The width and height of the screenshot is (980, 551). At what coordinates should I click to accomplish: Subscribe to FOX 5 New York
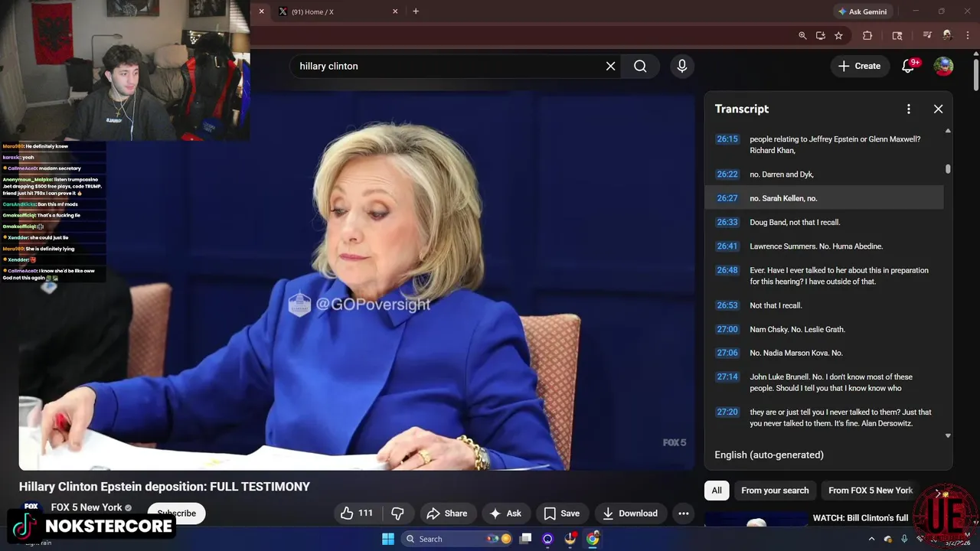coord(177,514)
